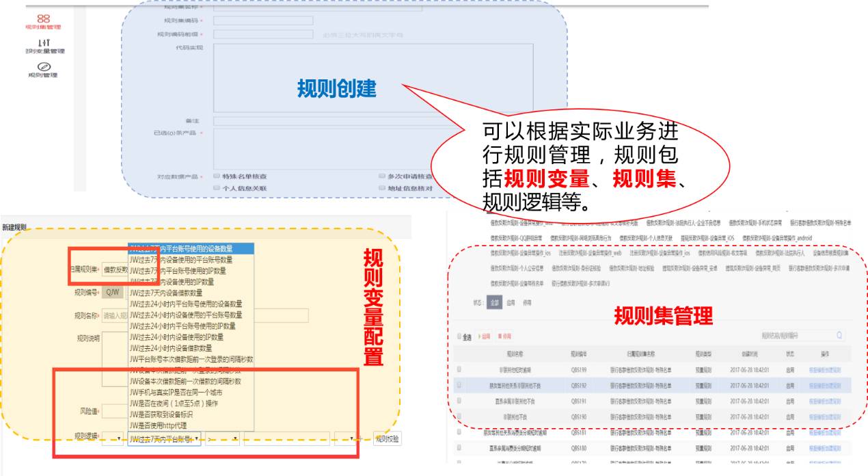Select the checkbox of row QBS192

[459, 385]
